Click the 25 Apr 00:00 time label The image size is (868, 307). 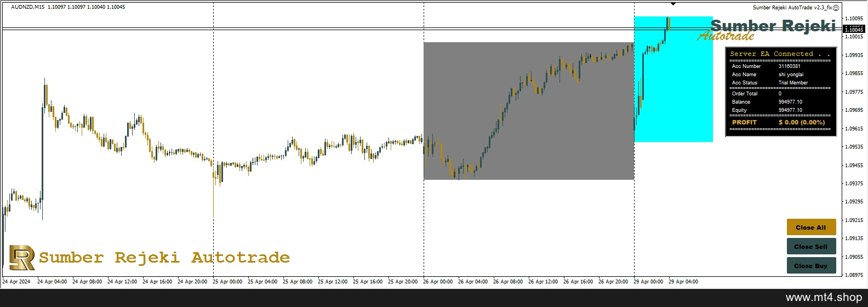click(227, 282)
